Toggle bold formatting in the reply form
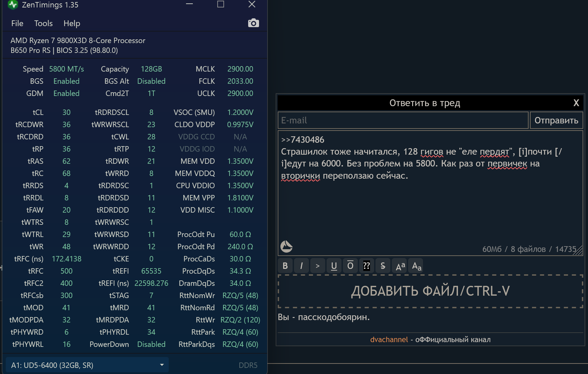This screenshot has width=588, height=374. coord(285,266)
